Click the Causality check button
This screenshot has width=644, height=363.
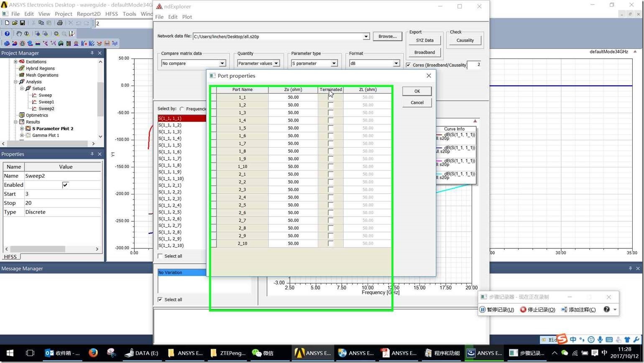[465, 41]
